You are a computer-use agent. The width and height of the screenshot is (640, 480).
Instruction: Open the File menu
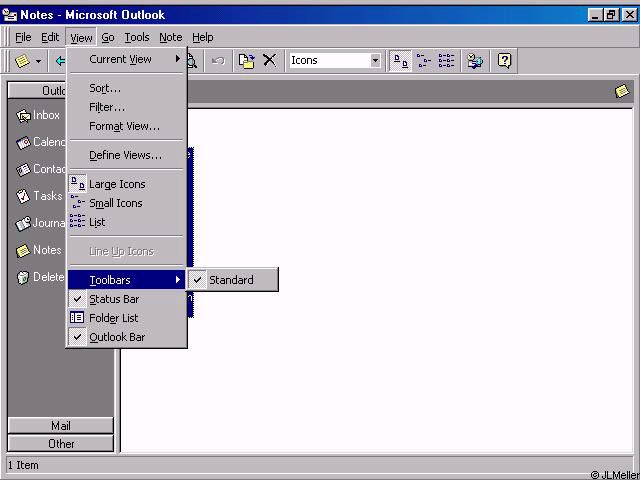coord(23,38)
